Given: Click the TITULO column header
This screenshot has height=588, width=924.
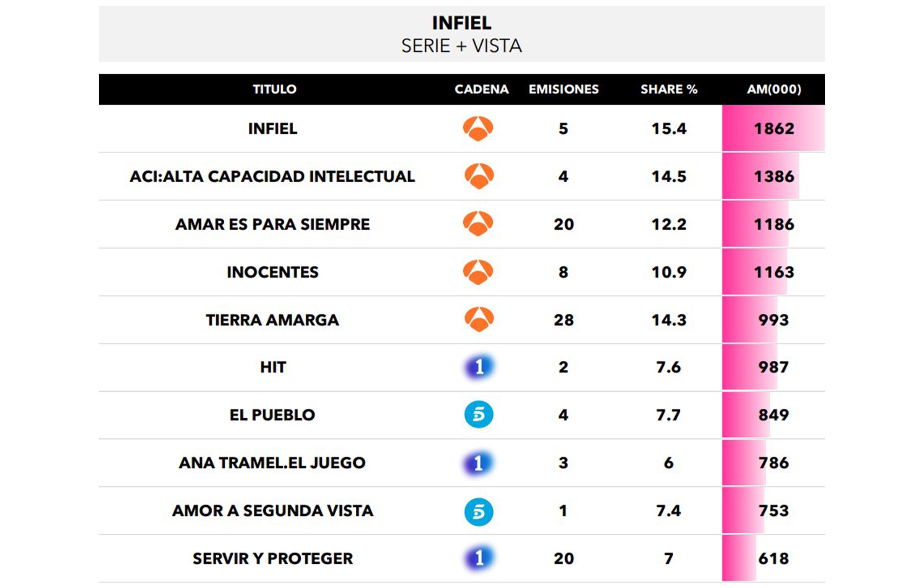Looking at the screenshot, I should 274,89.
